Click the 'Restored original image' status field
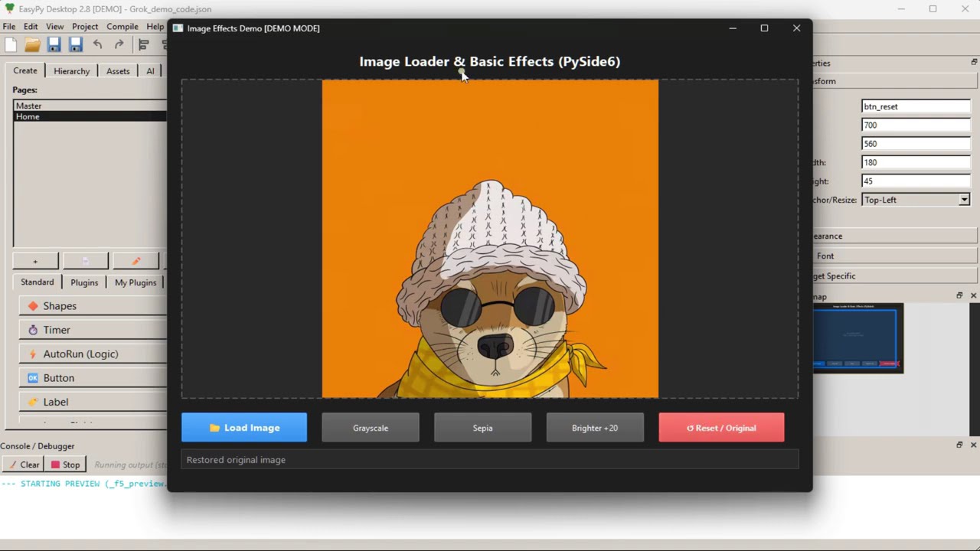 point(490,460)
